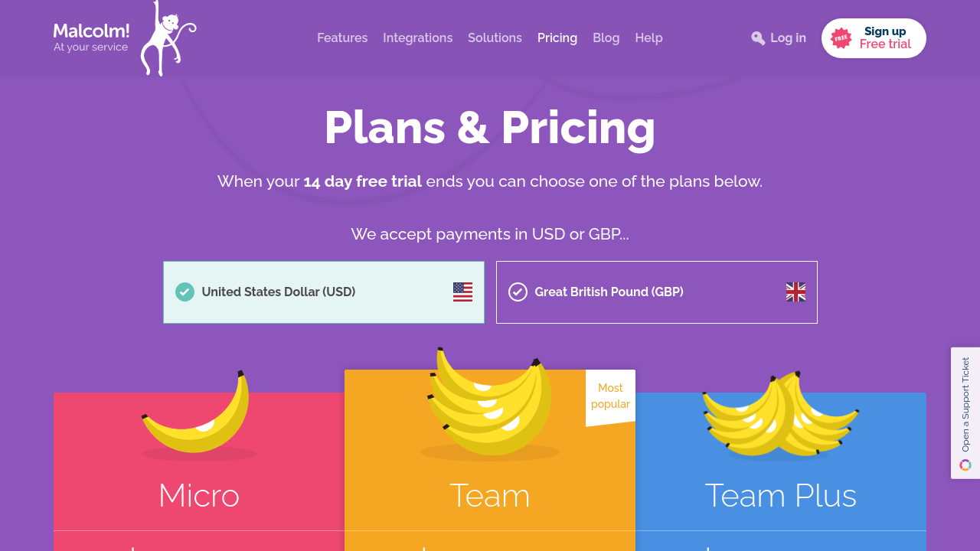The height and width of the screenshot is (551, 980).
Task: Click the red FREE badge icon
Action: tap(841, 38)
